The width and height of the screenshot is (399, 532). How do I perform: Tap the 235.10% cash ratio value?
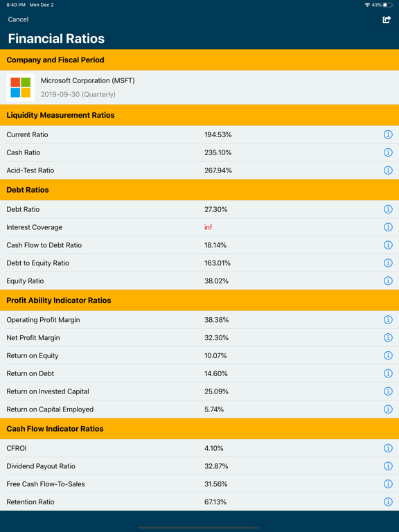pyautogui.click(x=218, y=152)
